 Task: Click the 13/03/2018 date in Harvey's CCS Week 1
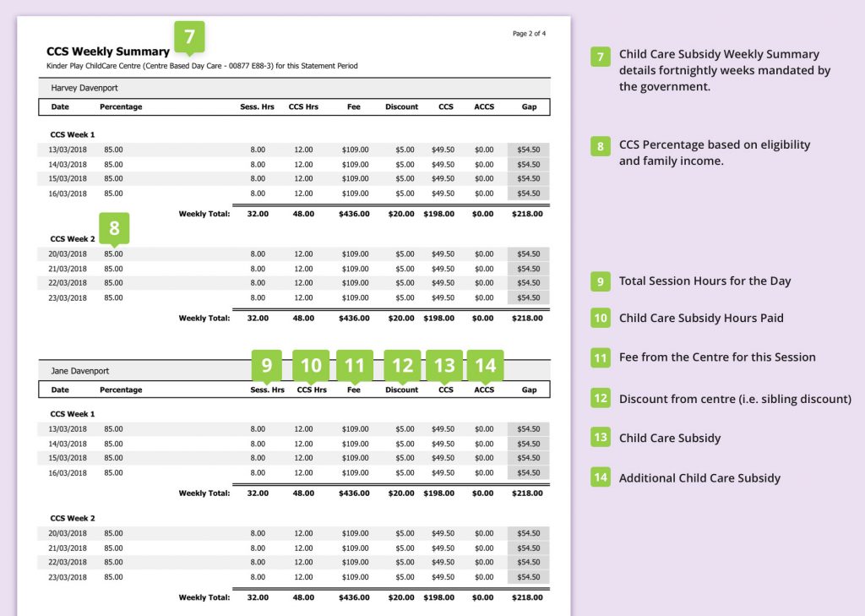[68, 150]
